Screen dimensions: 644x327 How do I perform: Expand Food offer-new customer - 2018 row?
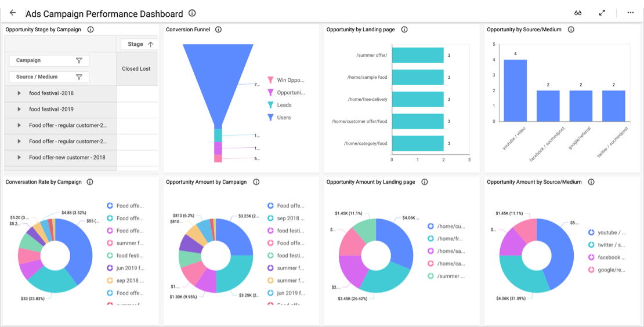click(x=19, y=158)
